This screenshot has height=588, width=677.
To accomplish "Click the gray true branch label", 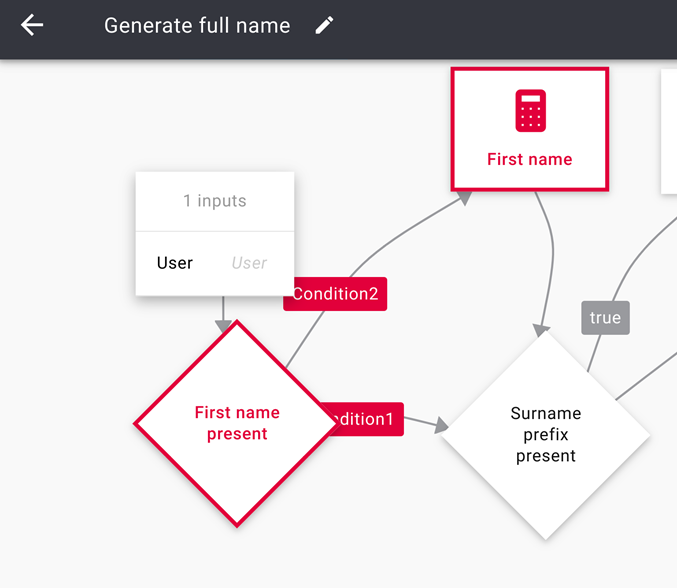I will point(605,318).
